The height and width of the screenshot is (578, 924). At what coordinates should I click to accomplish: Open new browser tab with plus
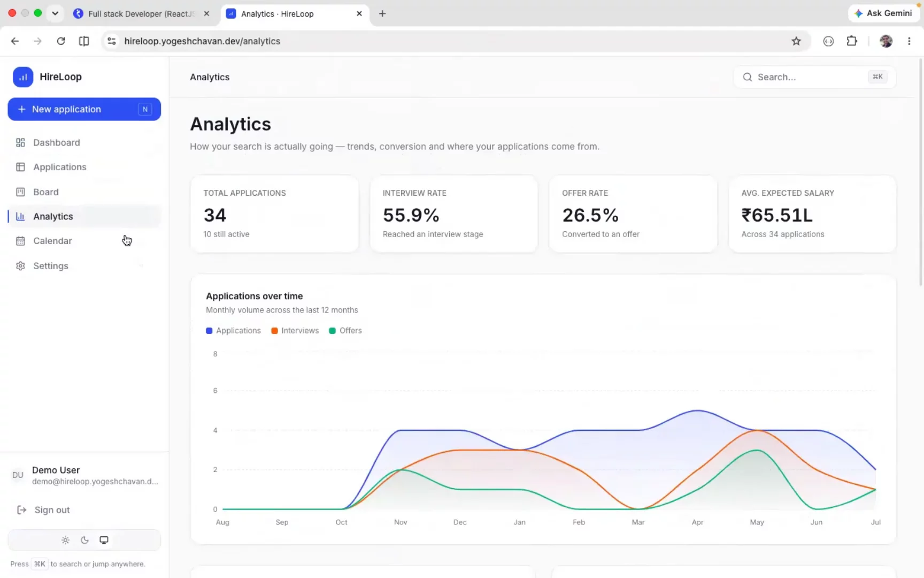(382, 13)
